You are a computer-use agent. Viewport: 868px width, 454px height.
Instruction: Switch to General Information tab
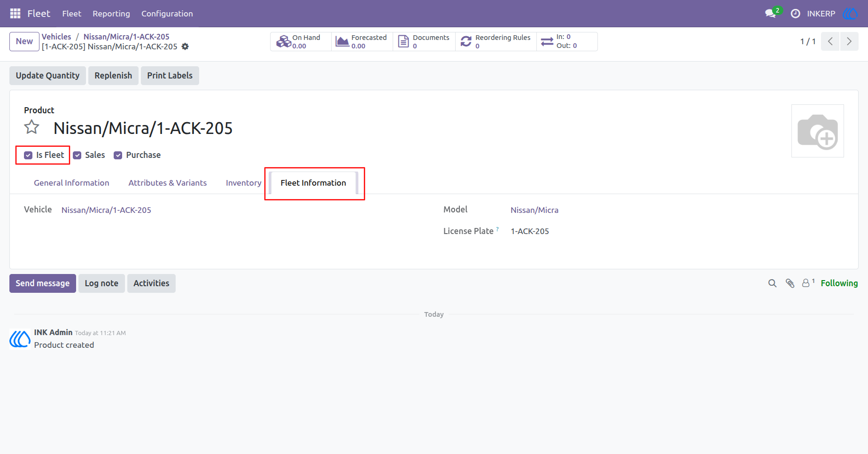point(71,183)
